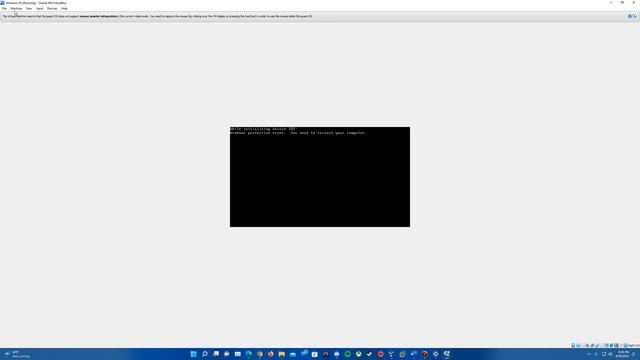
Task: Open the Input menu
Action: coord(40,8)
